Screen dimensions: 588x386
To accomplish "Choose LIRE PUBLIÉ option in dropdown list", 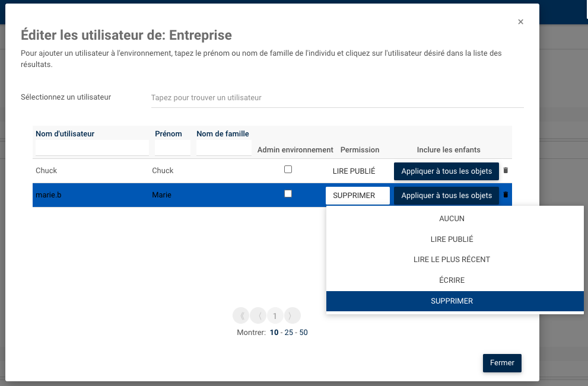I will pos(452,240).
